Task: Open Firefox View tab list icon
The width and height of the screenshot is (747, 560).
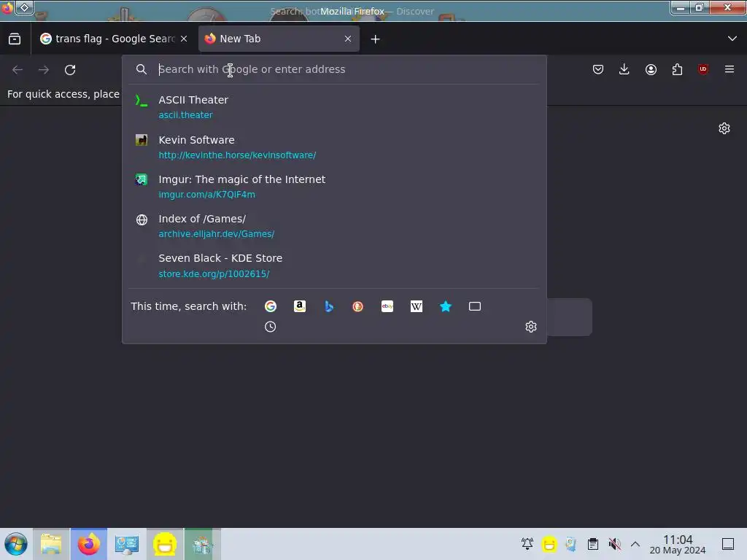Action: click(15, 39)
